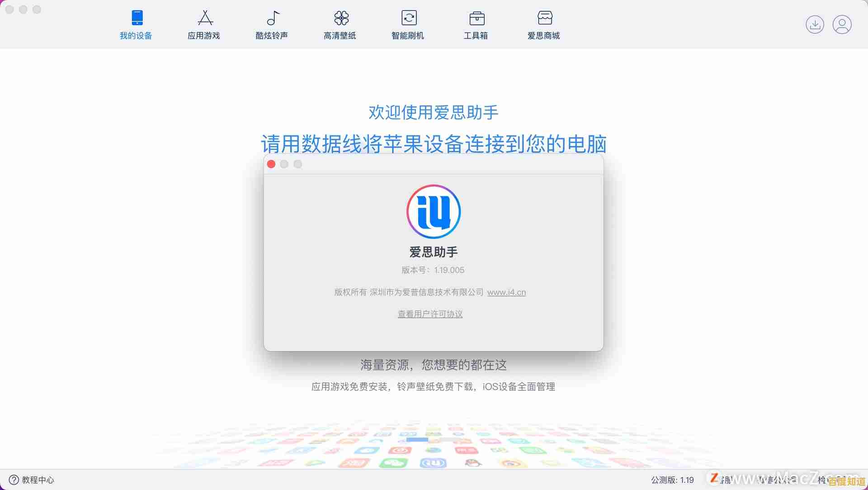Switch to the 我的设备 tab
Viewport: 868px width, 490px height.
pyautogui.click(x=136, y=25)
